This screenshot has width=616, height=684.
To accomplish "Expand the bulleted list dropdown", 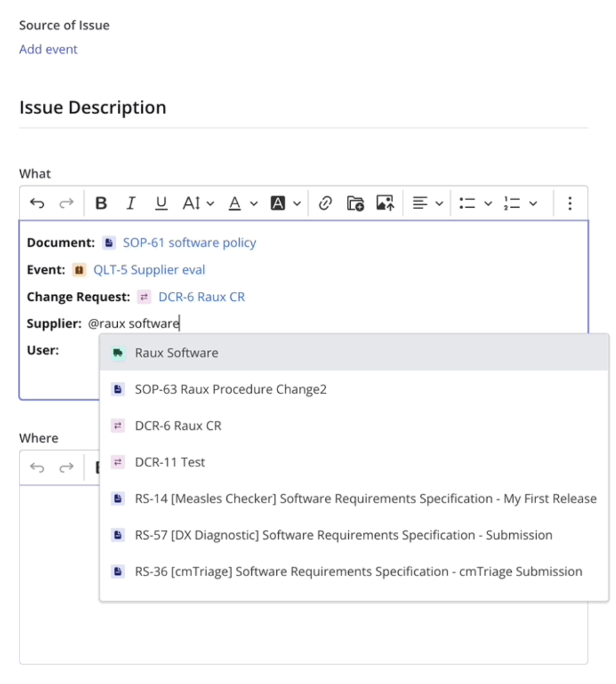I will click(475, 203).
